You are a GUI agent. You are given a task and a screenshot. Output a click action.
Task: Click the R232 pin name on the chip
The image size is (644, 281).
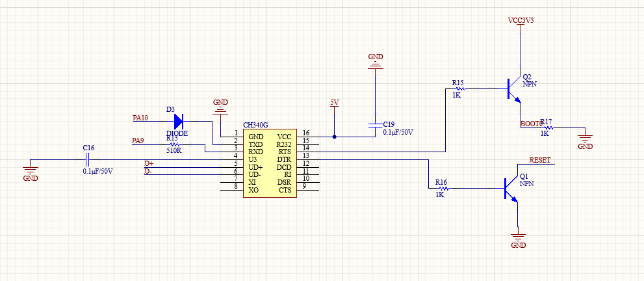point(284,144)
